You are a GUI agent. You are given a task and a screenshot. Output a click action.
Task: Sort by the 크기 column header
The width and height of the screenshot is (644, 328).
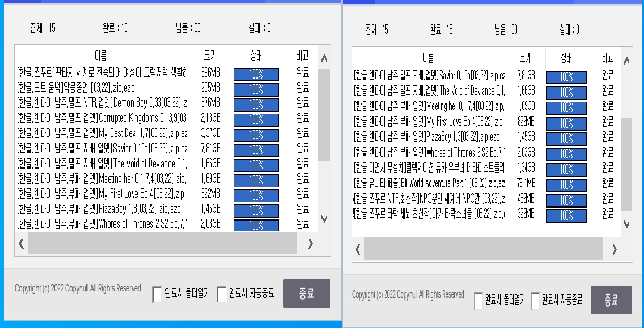click(x=210, y=56)
